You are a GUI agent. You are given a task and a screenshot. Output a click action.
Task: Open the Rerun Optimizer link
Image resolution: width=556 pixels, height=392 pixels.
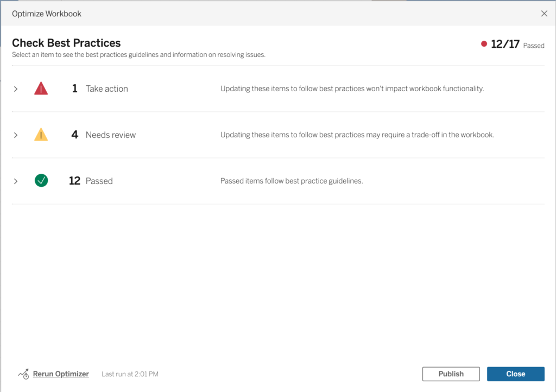[x=61, y=374]
